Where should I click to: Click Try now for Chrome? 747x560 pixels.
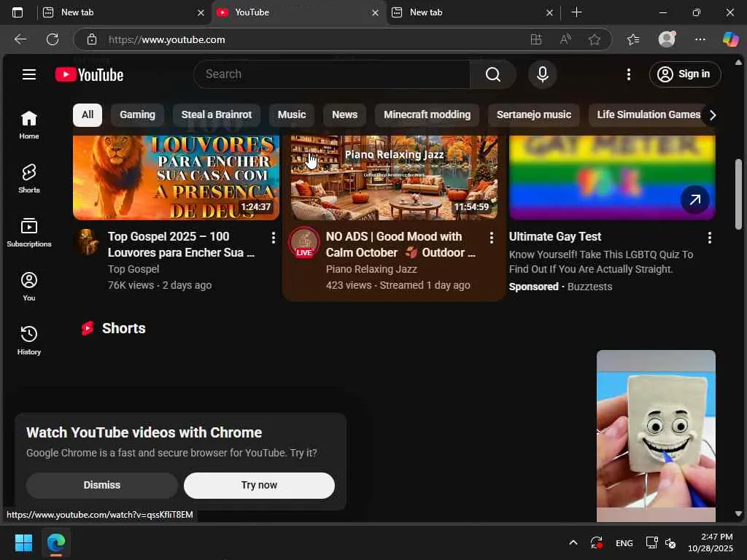pos(259,485)
